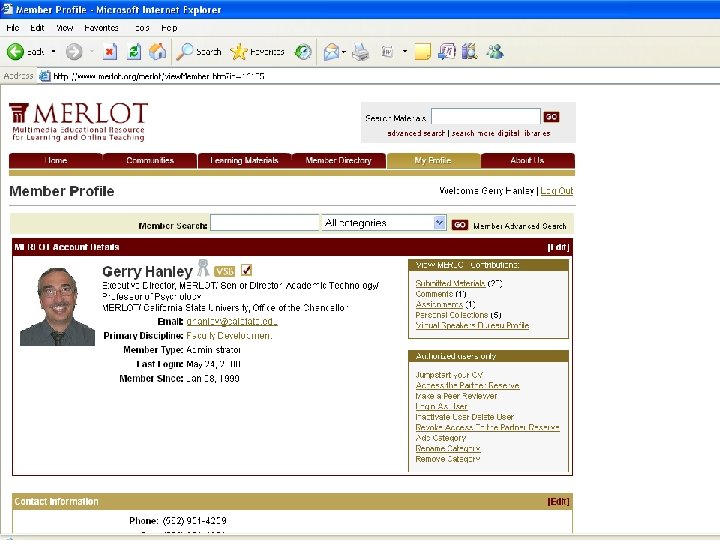
Task: Click the Login As User link
Action: click(x=441, y=407)
